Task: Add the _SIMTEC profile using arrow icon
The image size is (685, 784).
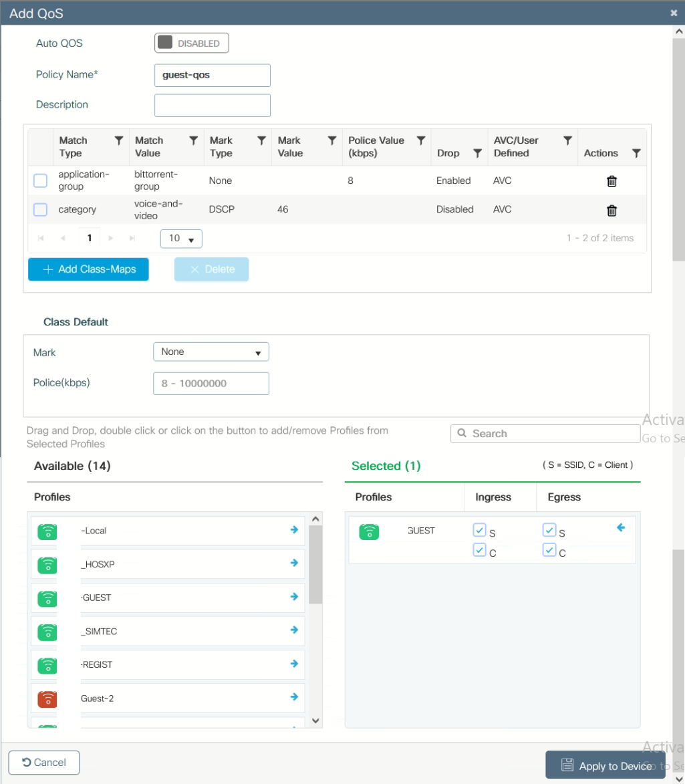Action: [x=294, y=630]
